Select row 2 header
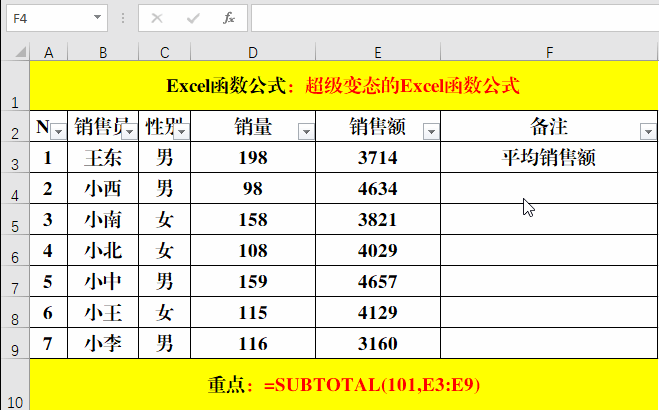Viewport: 659px width, 410px height. point(15,126)
